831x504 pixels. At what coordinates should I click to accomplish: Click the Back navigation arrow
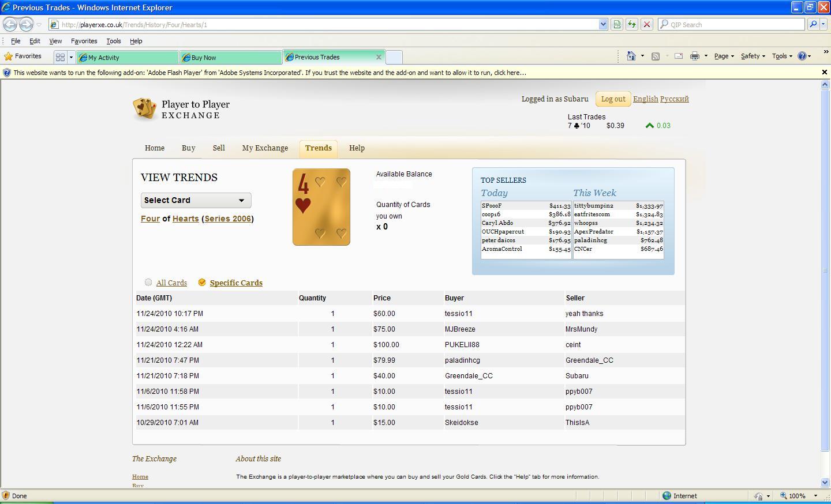10,24
